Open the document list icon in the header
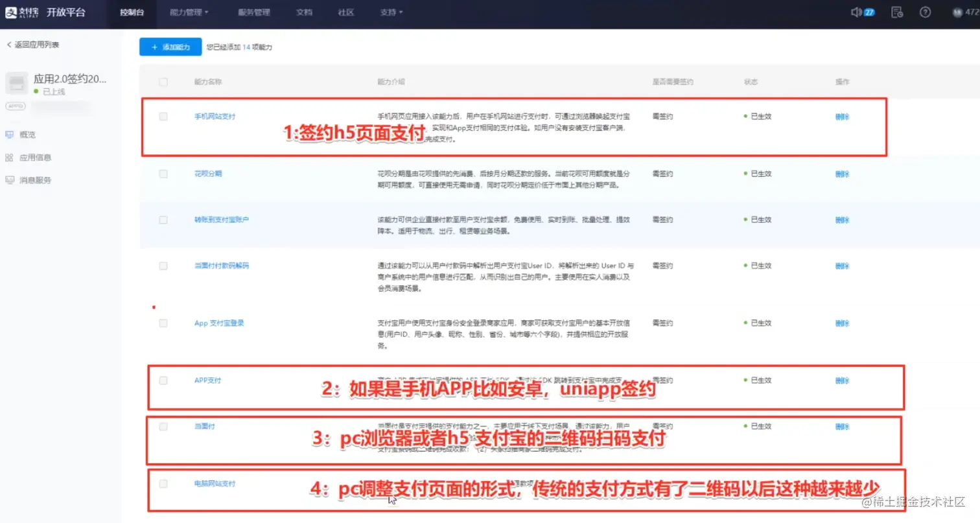The height and width of the screenshot is (523, 980). click(897, 12)
